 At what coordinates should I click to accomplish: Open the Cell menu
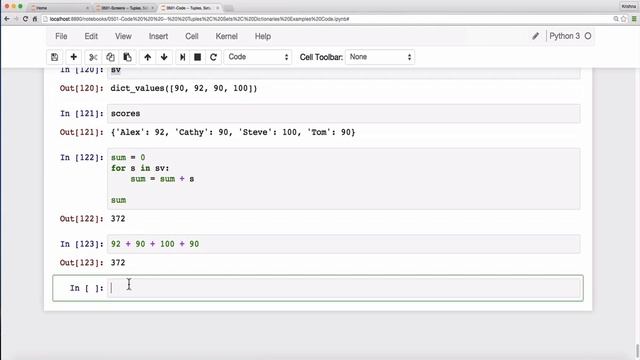pos(191,36)
